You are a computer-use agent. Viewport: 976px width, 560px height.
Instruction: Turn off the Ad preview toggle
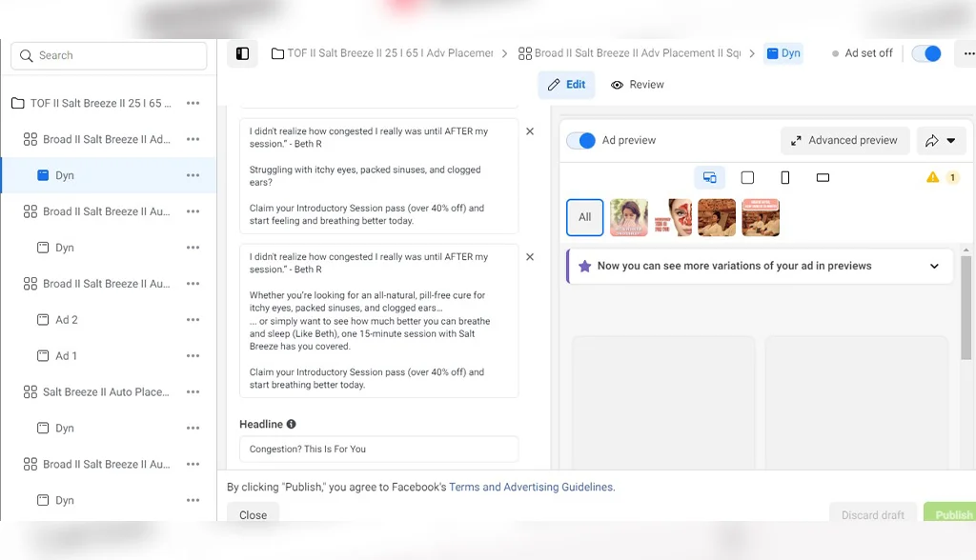point(580,140)
